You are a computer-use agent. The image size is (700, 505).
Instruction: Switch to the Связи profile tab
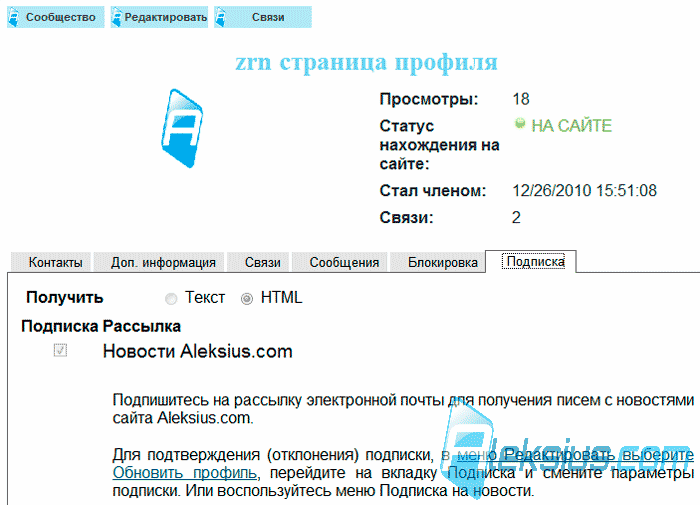tap(259, 262)
